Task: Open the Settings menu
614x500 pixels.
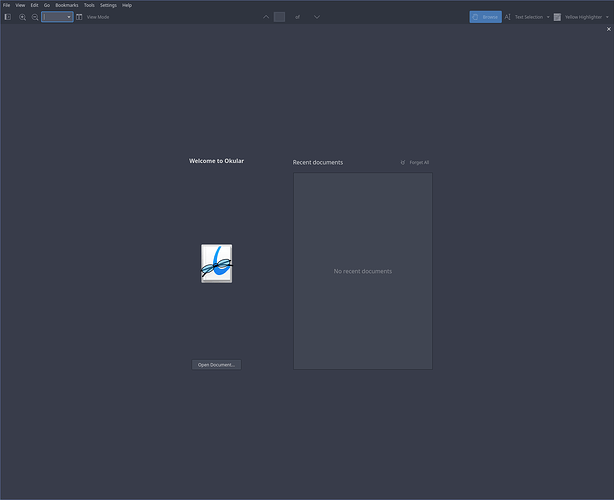Action: (x=108, y=5)
